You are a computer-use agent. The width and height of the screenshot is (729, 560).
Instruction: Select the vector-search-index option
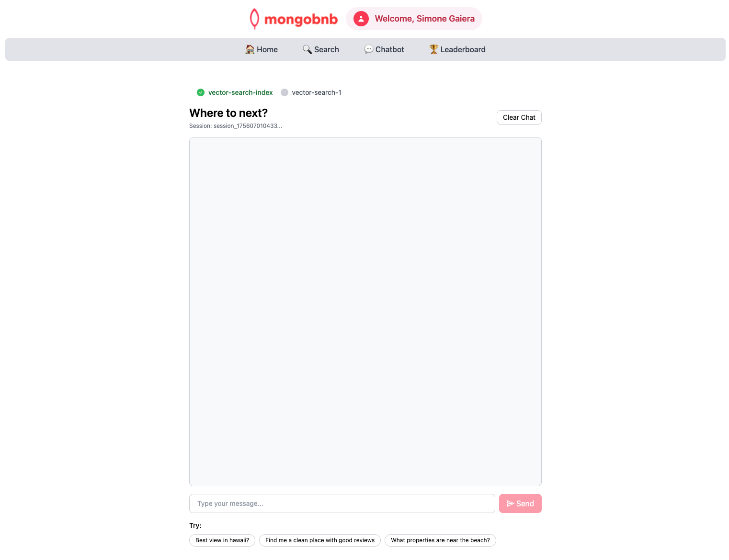click(x=240, y=92)
